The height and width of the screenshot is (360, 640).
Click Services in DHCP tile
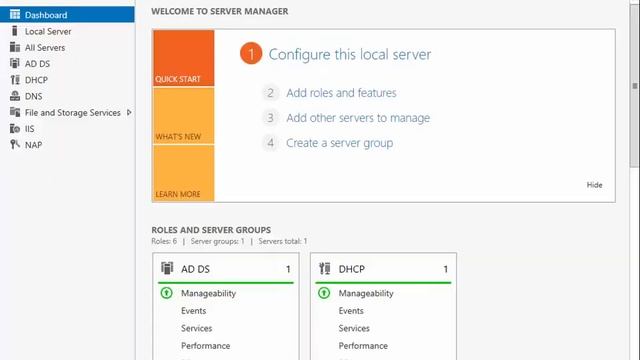pyautogui.click(x=354, y=328)
